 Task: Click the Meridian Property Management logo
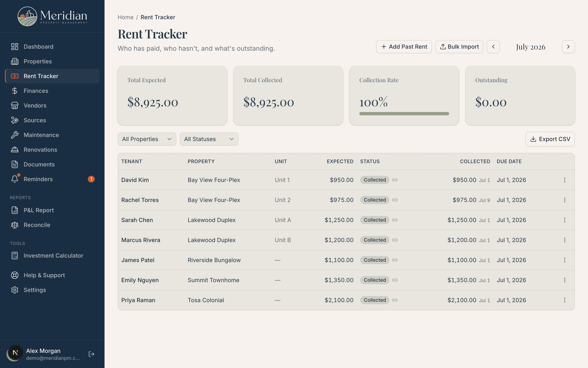52,16
